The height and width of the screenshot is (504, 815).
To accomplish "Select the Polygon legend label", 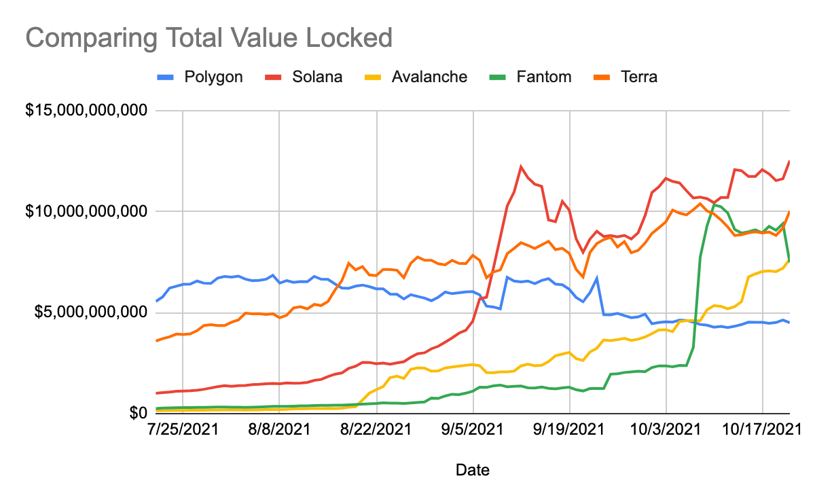I will point(213,77).
